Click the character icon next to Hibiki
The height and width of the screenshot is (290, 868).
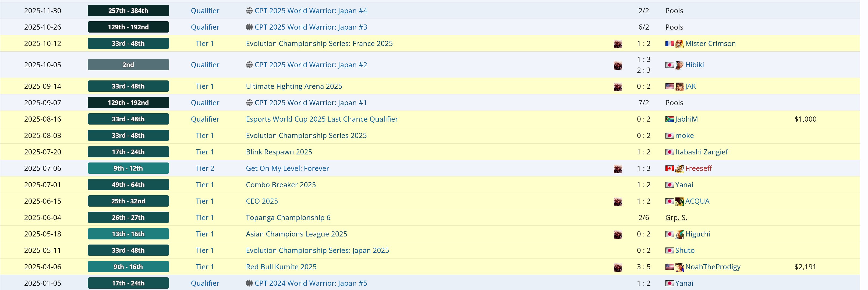(x=679, y=65)
